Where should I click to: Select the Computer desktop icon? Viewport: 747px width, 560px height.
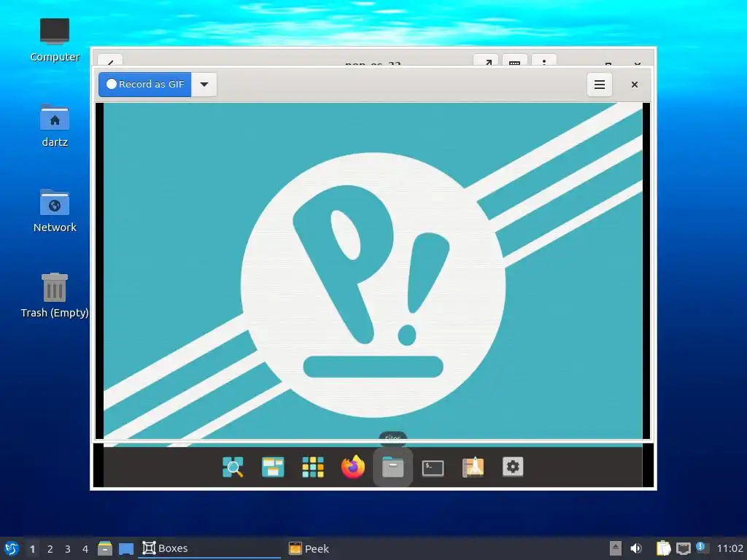tap(55, 40)
